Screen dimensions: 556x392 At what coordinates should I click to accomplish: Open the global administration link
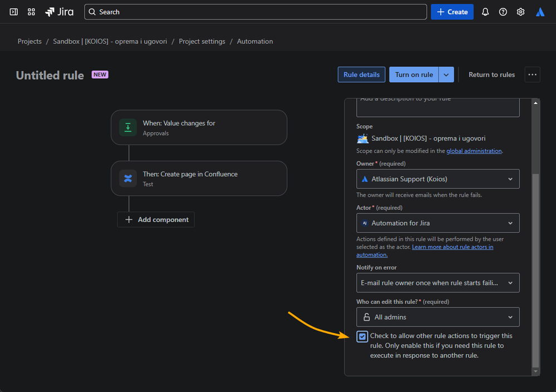point(474,151)
